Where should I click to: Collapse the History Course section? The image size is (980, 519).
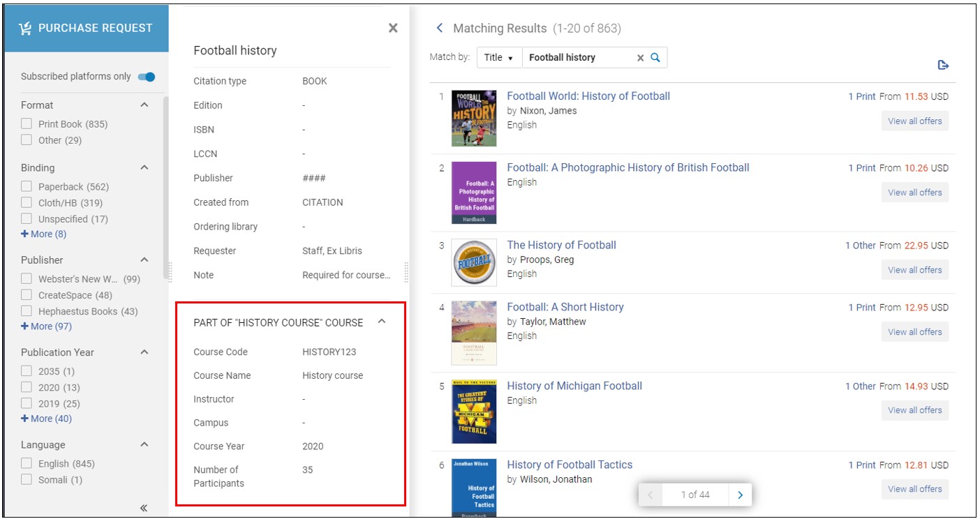[381, 322]
